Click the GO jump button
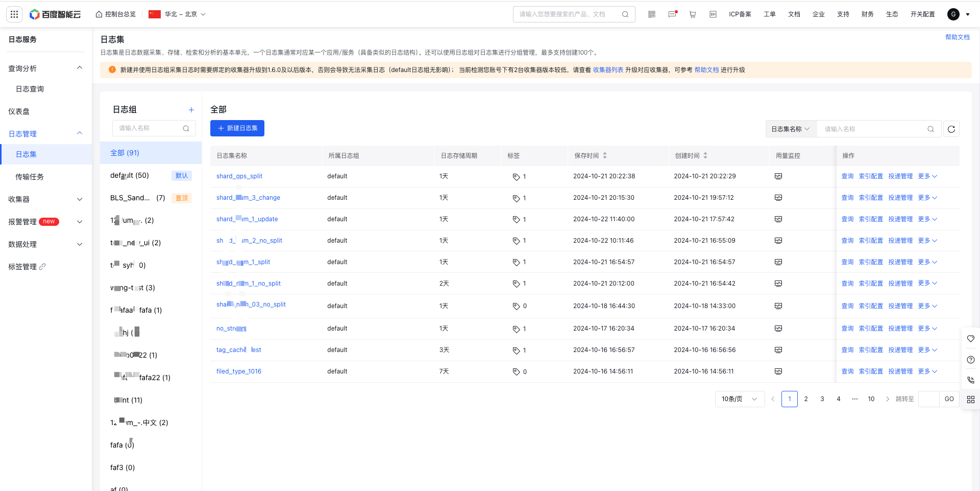Viewport: 980px width, 491px height. (x=949, y=399)
